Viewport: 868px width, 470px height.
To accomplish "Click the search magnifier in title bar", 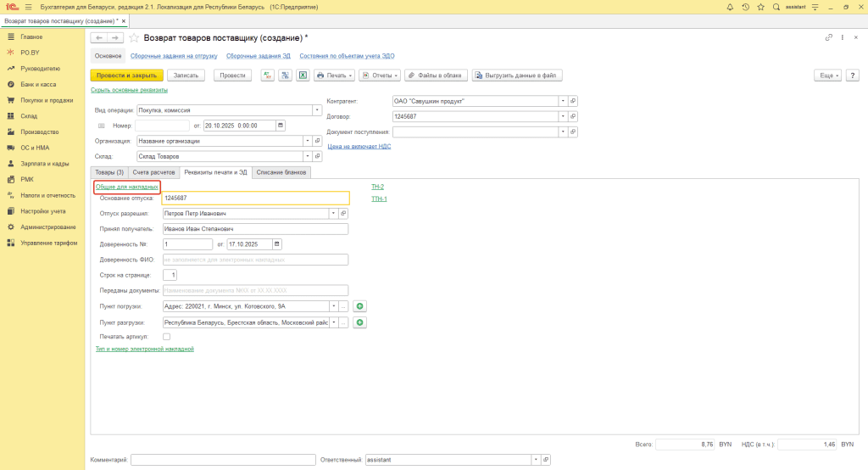I will [777, 7].
